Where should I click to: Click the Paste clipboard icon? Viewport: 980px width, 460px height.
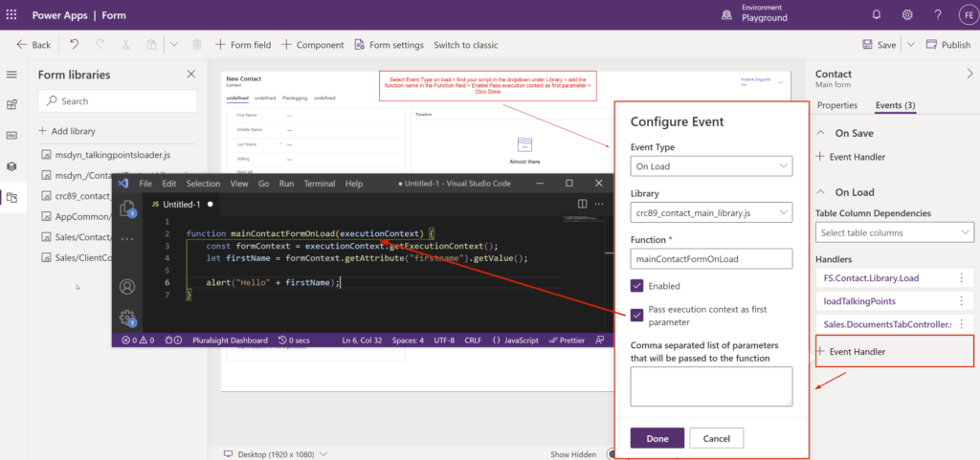[x=150, y=44]
